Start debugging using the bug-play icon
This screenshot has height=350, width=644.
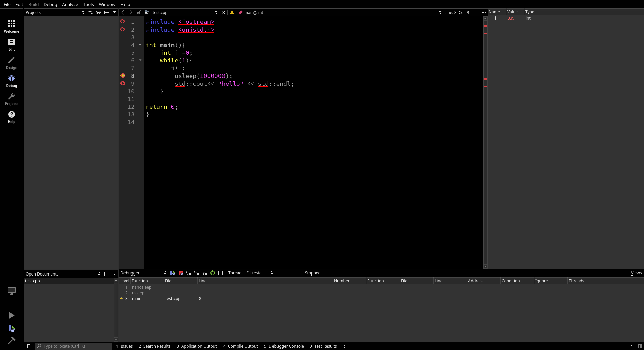coord(12,329)
